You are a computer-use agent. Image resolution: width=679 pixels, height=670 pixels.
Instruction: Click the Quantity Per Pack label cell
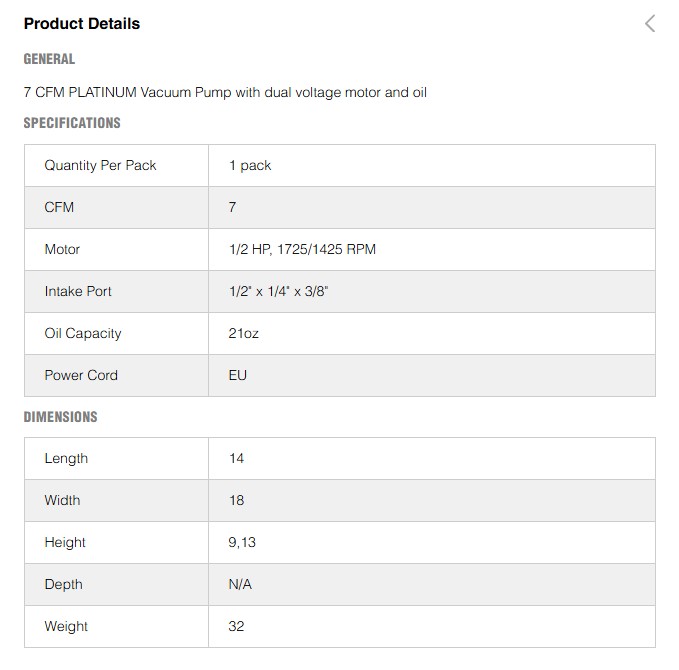click(100, 165)
